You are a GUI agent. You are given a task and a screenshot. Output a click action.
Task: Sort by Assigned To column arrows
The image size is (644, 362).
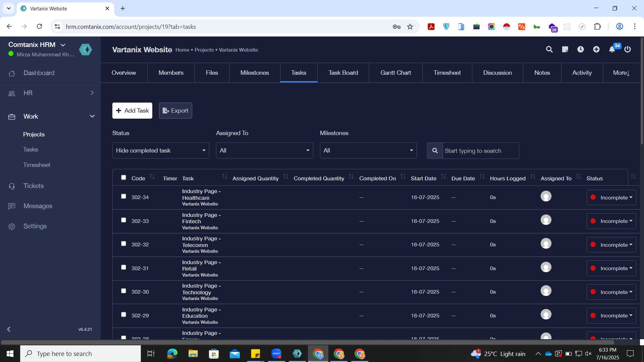(x=579, y=176)
